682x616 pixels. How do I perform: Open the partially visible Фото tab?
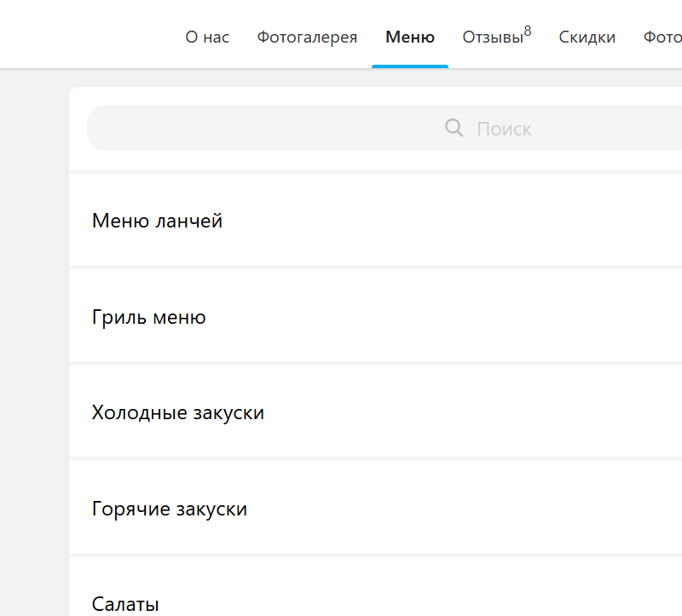pos(662,37)
